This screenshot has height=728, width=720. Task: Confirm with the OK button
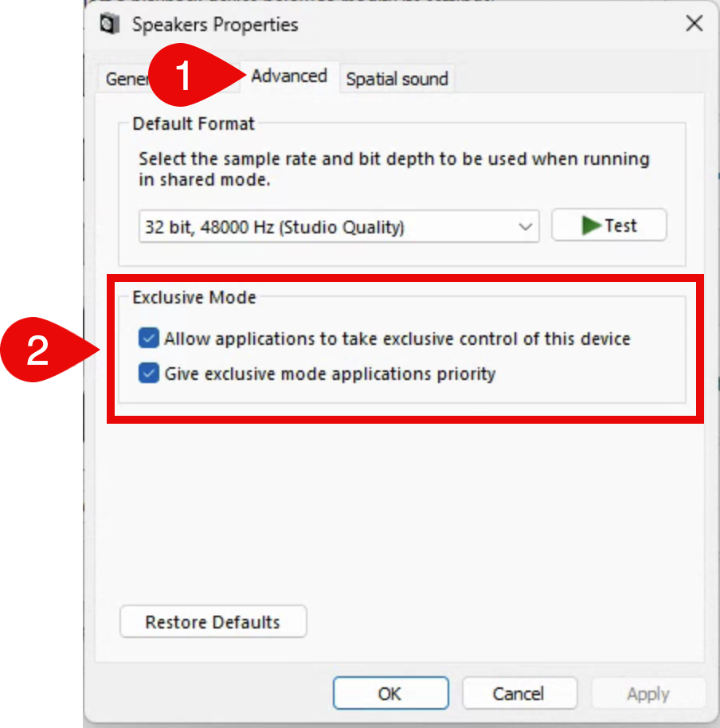[390, 694]
